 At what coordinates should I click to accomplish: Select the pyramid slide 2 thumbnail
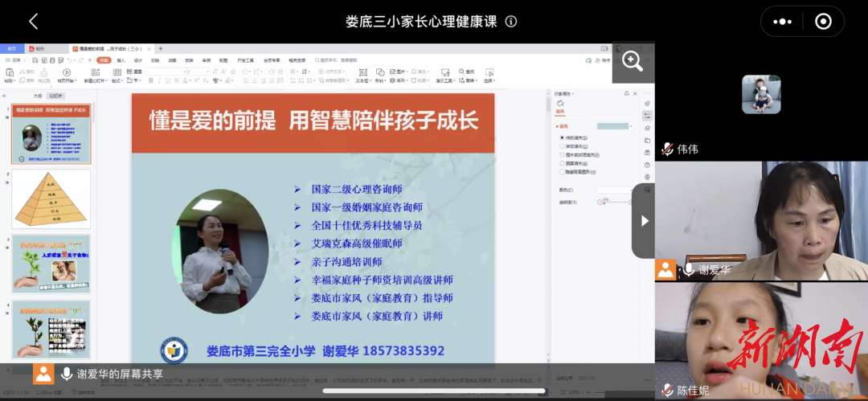(x=51, y=198)
